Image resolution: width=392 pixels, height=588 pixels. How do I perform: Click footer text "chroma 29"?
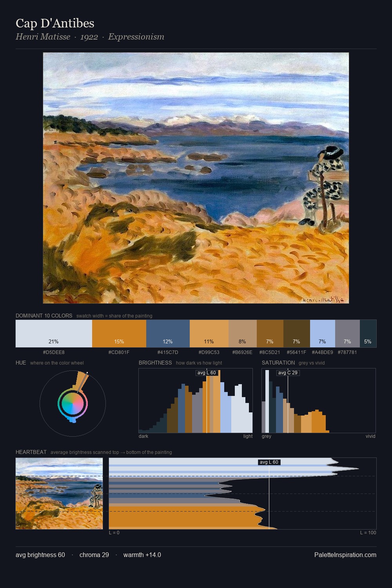(94, 555)
